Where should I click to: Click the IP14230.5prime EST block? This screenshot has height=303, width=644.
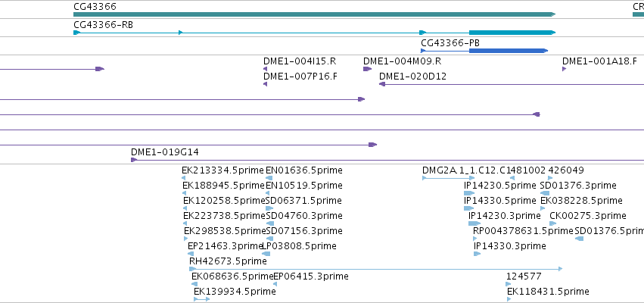pos(469,193)
